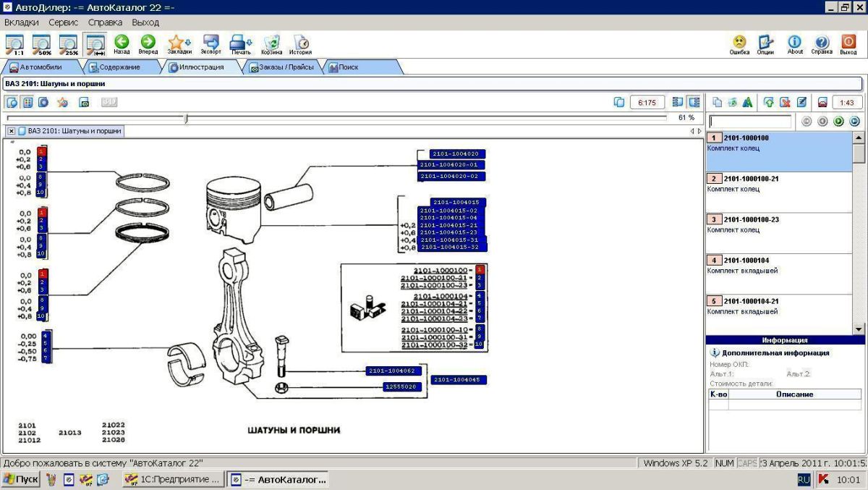Screen dimensions: 868x490
Task: Open the Сервис menu
Action: click(64, 22)
